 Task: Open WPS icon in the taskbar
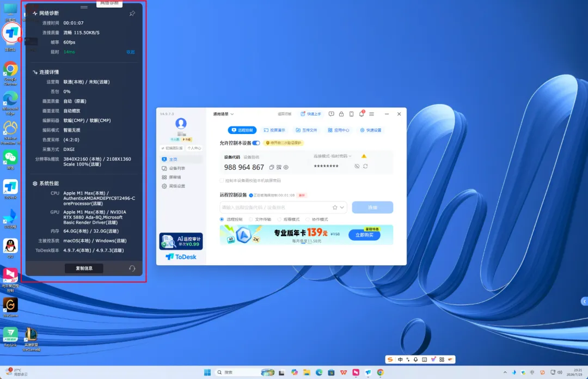pyautogui.click(x=344, y=372)
